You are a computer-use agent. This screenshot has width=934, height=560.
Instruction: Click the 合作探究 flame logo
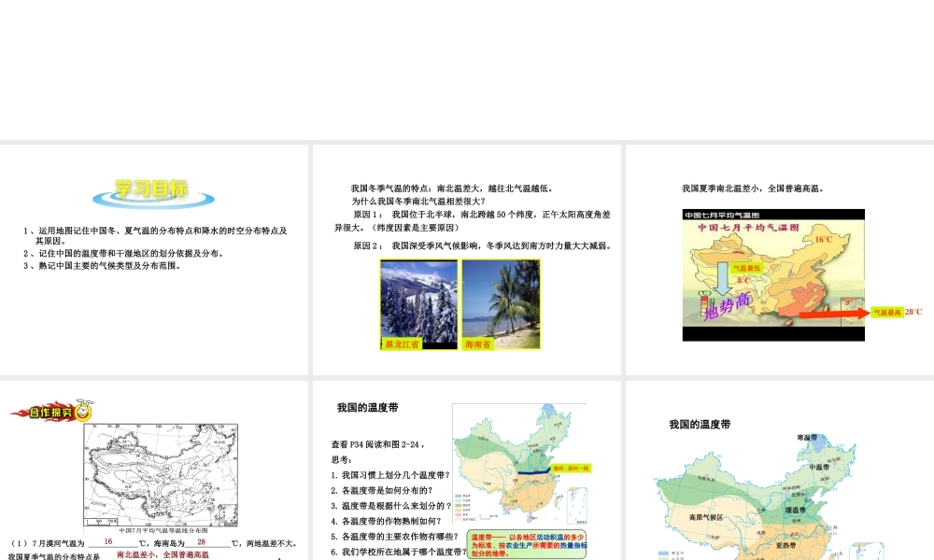tap(51, 412)
